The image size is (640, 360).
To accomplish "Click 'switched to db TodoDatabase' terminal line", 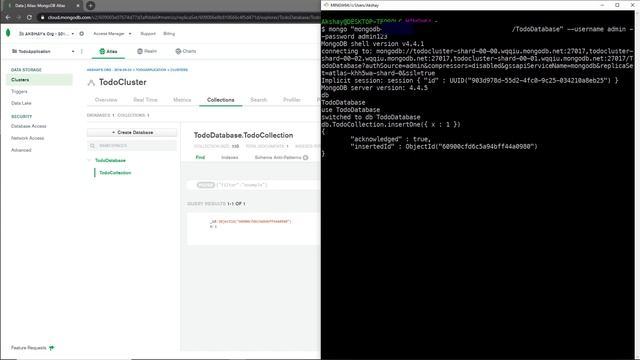I will click(371, 117).
